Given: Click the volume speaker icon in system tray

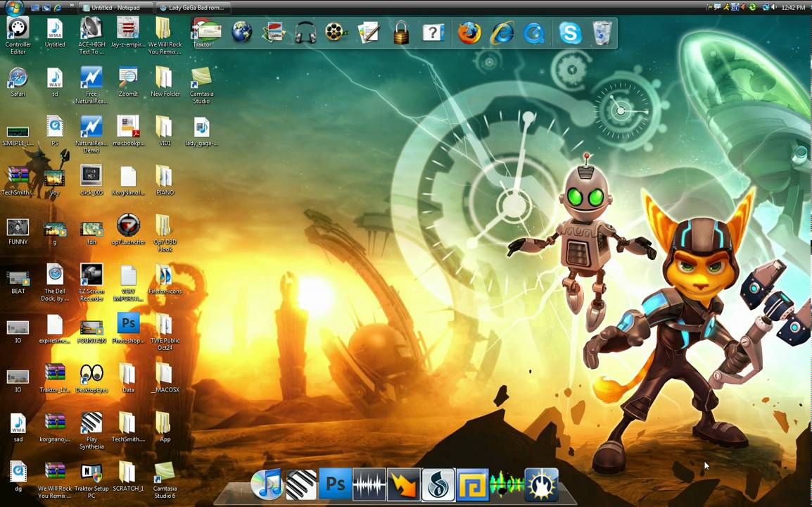Looking at the screenshot, I should pyautogui.click(x=773, y=7).
